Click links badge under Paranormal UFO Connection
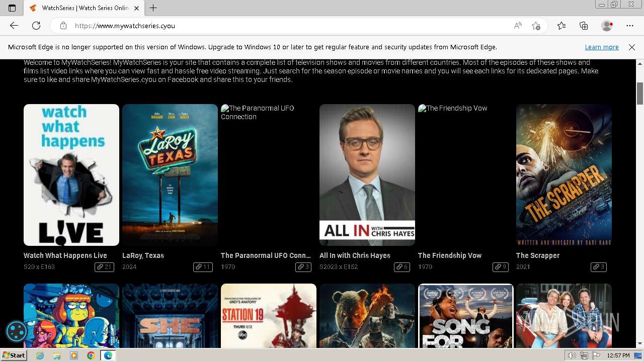Viewport: 644px width, 362px height. coord(303,267)
